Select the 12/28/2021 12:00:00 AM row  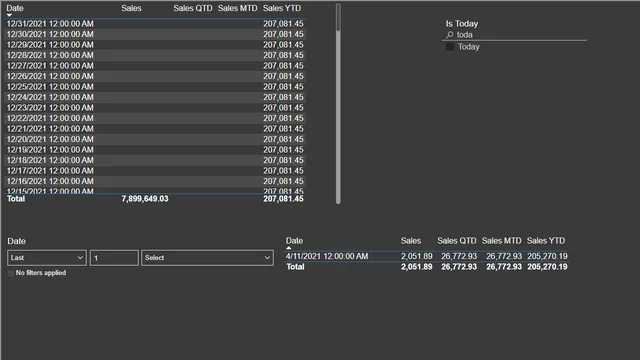point(155,56)
